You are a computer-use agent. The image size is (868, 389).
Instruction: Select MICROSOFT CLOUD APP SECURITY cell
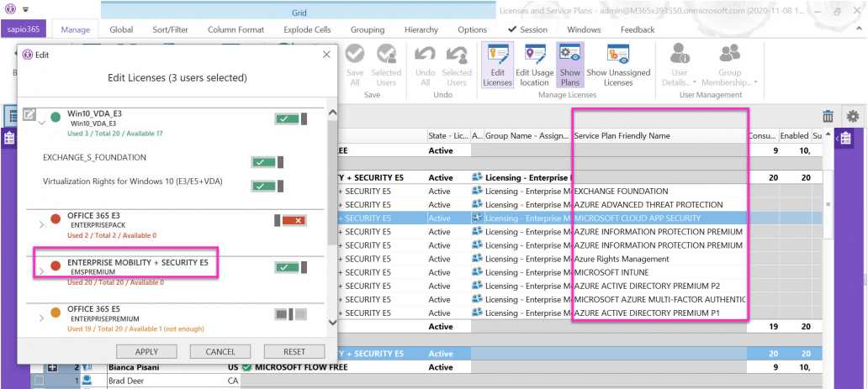pos(659,218)
